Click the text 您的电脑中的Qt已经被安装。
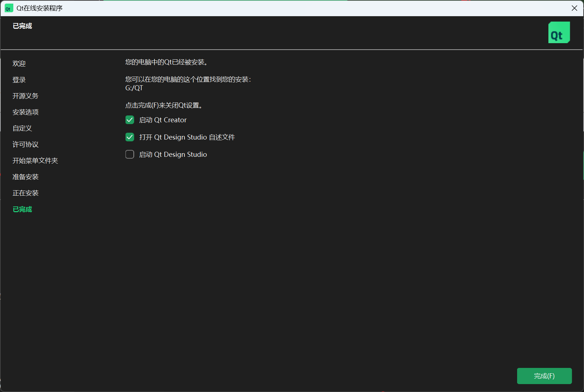Screen dimensions: 584x392 (166, 62)
